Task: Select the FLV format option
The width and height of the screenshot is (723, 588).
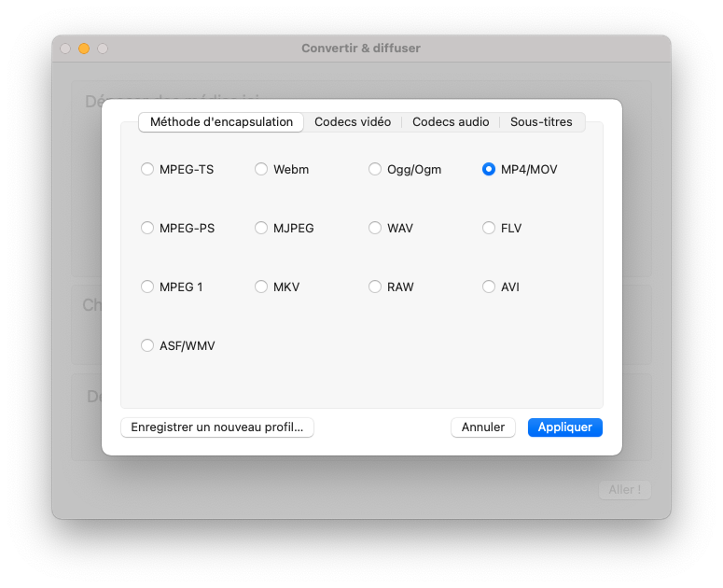Action: 489,228
